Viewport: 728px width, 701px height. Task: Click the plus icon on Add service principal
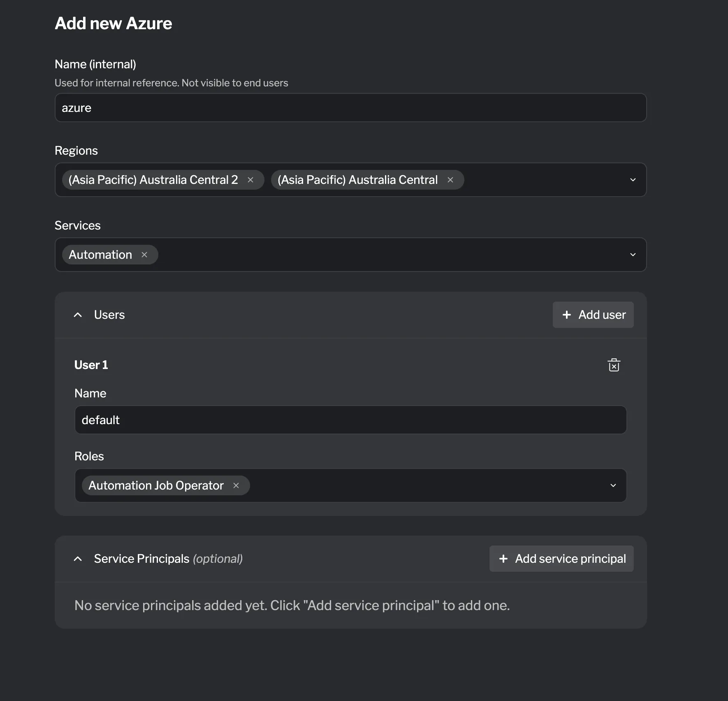point(503,559)
